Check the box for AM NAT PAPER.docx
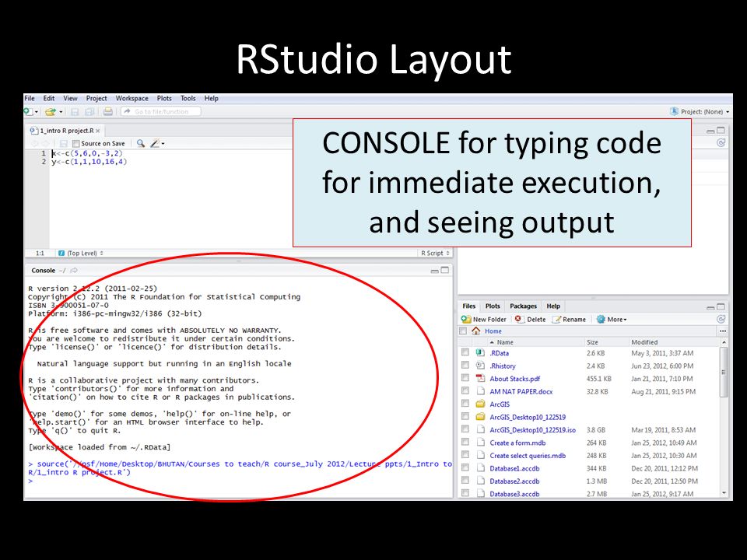Image resolution: width=747 pixels, height=560 pixels. (x=465, y=391)
